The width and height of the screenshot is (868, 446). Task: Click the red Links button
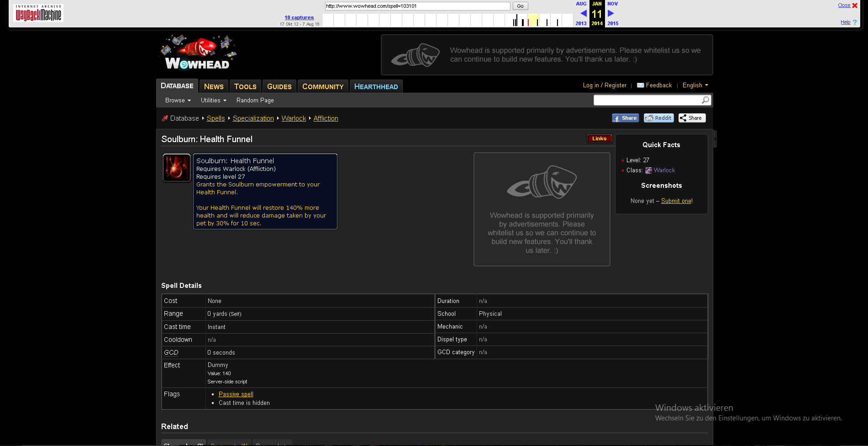tap(600, 139)
